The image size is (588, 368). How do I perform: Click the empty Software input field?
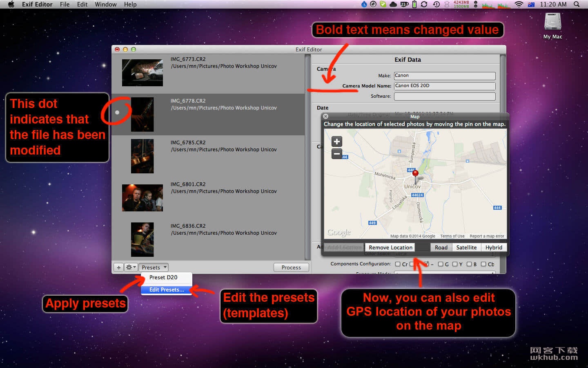[445, 96]
